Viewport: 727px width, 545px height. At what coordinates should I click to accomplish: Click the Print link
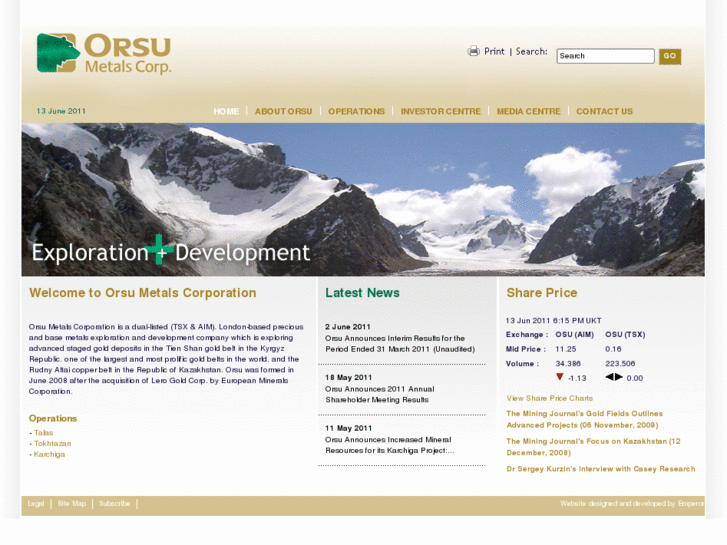pyautogui.click(x=494, y=51)
